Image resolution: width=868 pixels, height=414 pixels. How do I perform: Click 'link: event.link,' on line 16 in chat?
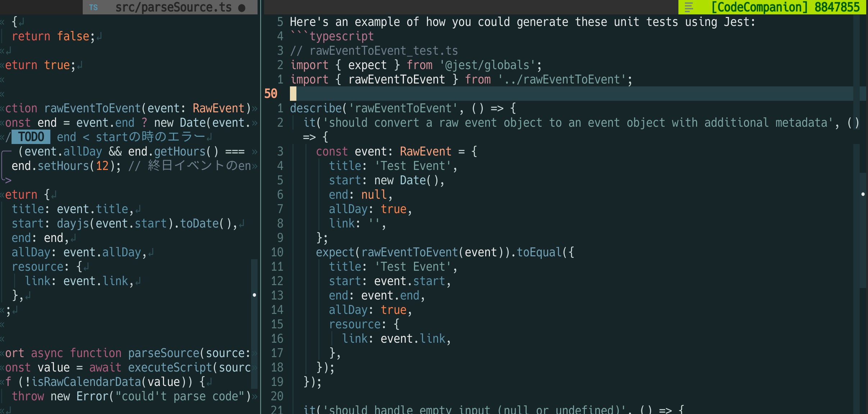coord(396,339)
